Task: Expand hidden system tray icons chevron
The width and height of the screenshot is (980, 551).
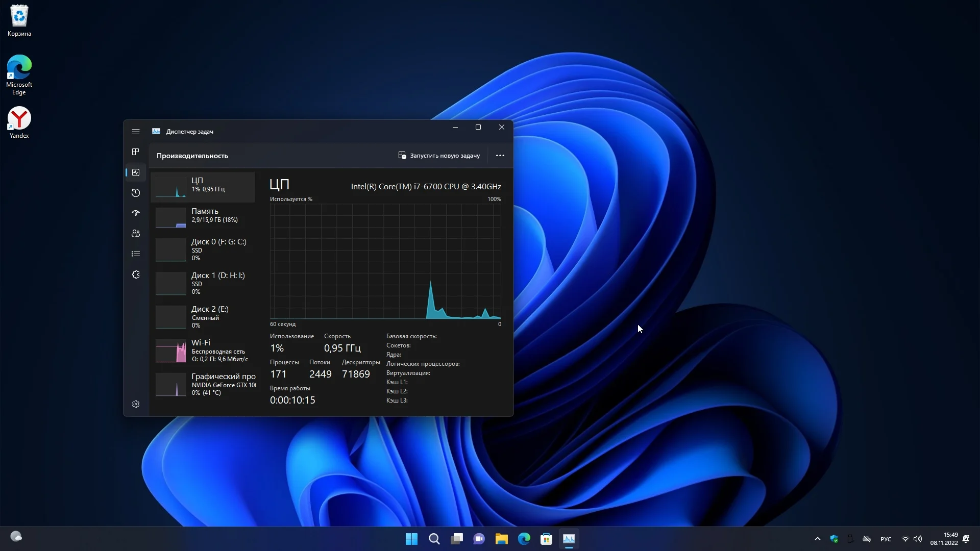Action: (817, 539)
